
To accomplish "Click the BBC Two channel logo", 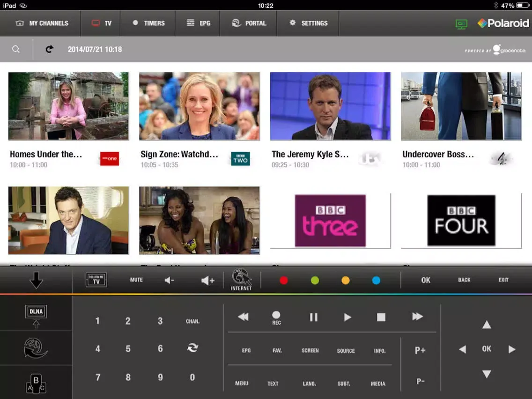I will coord(240,158).
